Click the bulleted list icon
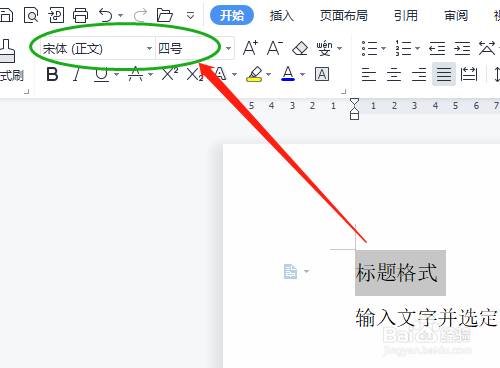500x368 pixels. point(369,48)
